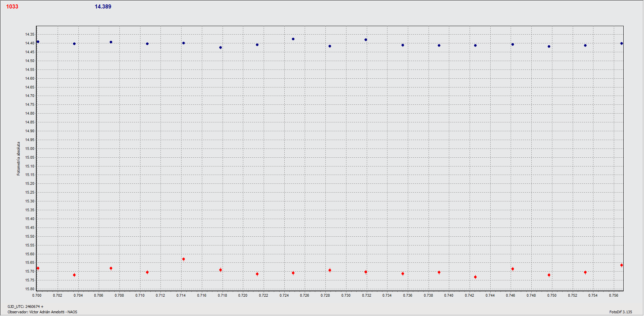This screenshot has width=644, height=316.
Task: Select the blue point near 0.732
Action: coord(366,40)
